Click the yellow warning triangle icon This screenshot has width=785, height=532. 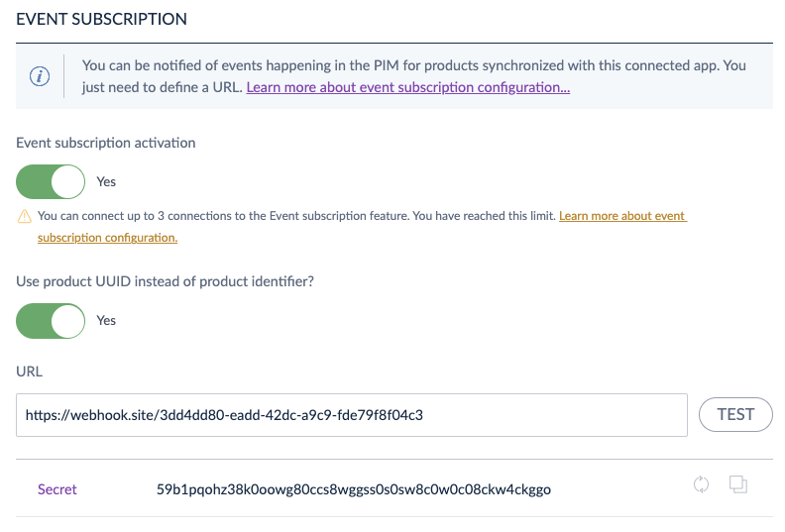click(x=25, y=216)
